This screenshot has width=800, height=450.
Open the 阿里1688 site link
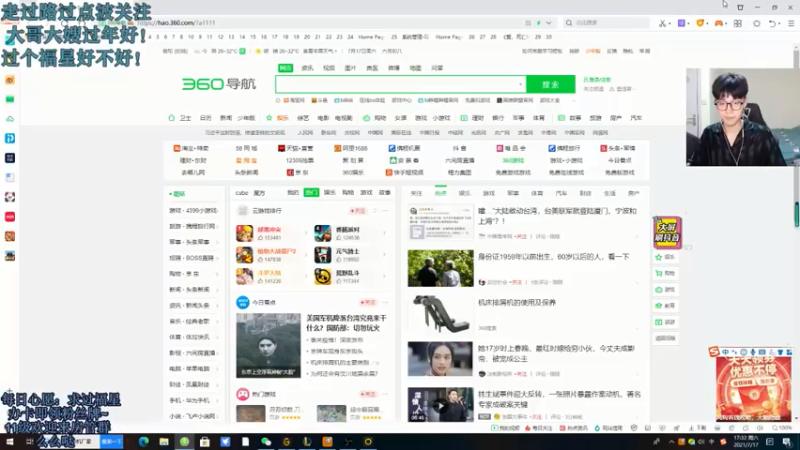click(351, 148)
